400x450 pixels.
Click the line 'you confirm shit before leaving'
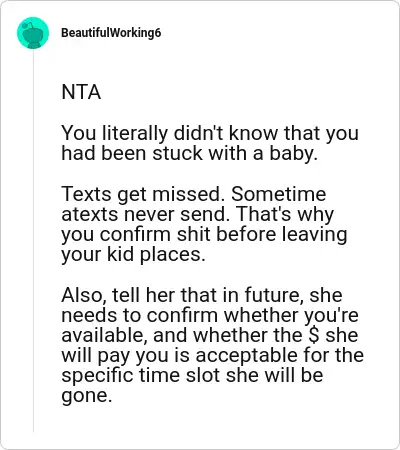[204, 235]
